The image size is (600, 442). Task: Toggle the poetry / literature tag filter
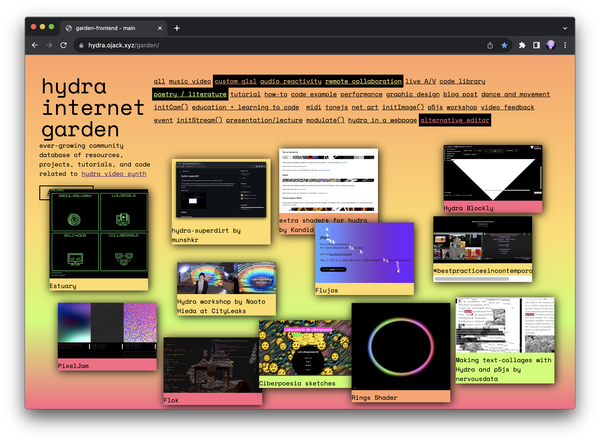pos(190,94)
